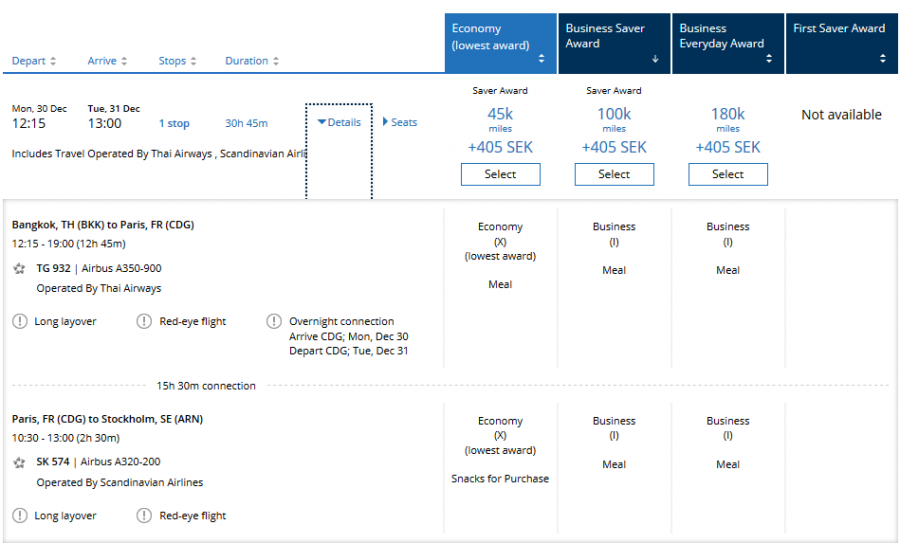Switch to Business Saver Award column
Image resolution: width=900 pixels, height=543 pixels.
[x=613, y=44]
